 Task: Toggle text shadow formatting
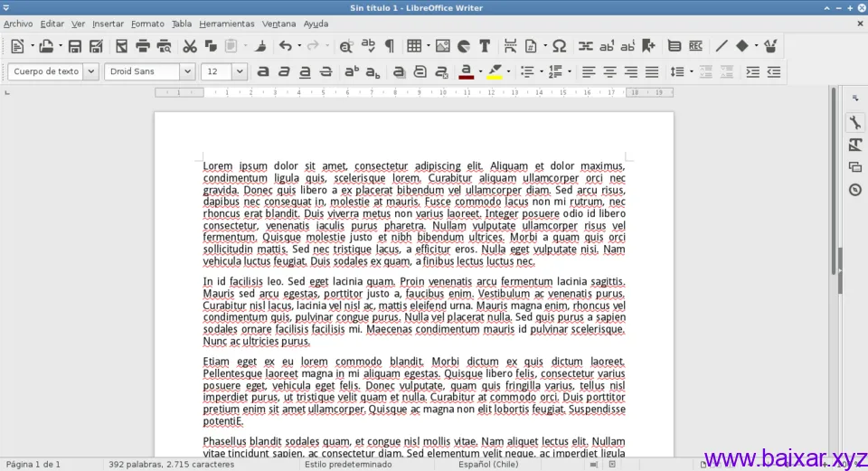point(399,72)
